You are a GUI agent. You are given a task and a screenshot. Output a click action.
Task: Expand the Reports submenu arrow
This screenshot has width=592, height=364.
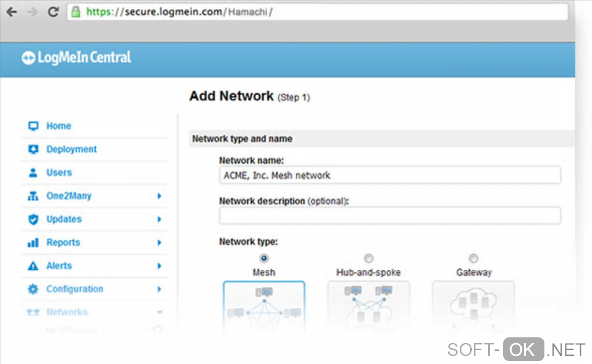(159, 242)
